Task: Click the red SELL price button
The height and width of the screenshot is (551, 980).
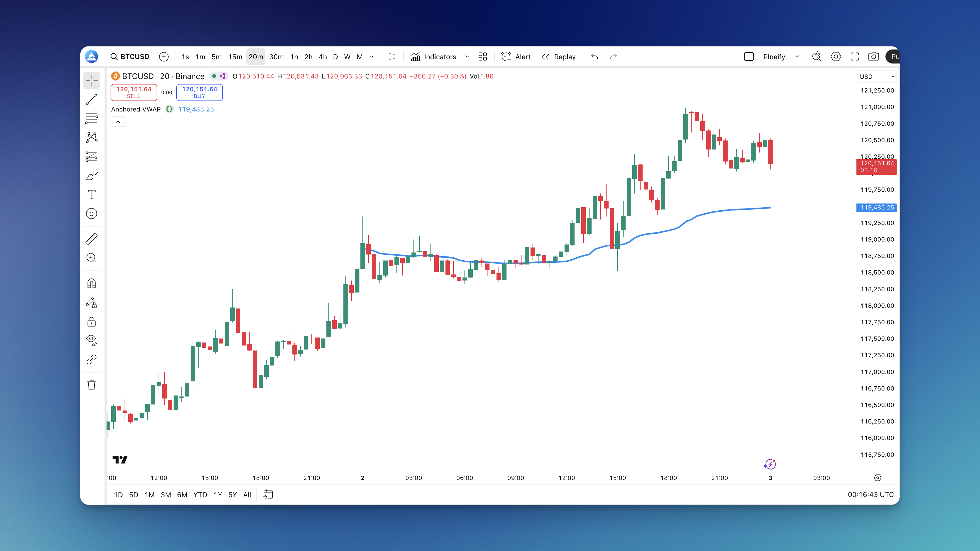Action: click(x=134, y=92)
